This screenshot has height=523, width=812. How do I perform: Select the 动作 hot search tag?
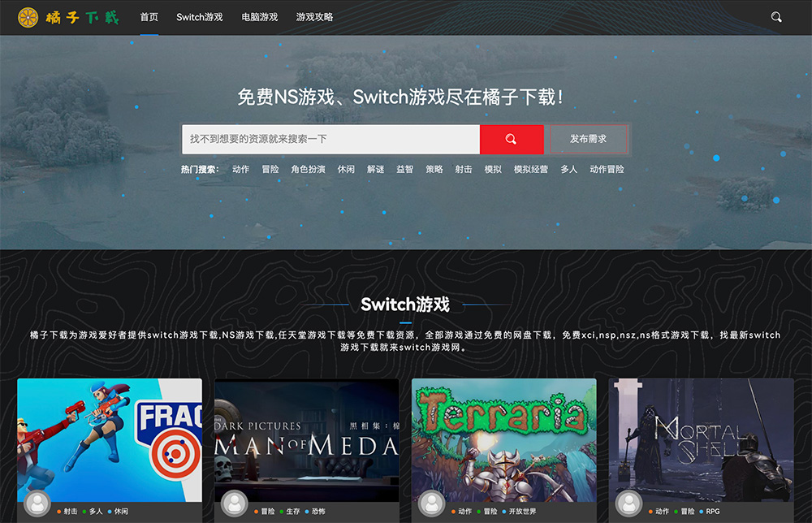click(241, 170)
